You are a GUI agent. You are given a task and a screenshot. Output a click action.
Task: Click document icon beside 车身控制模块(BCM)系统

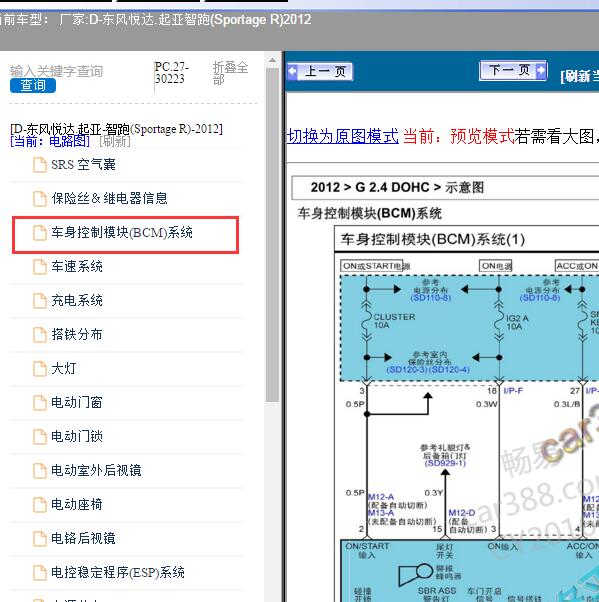[x=40, y=233]
